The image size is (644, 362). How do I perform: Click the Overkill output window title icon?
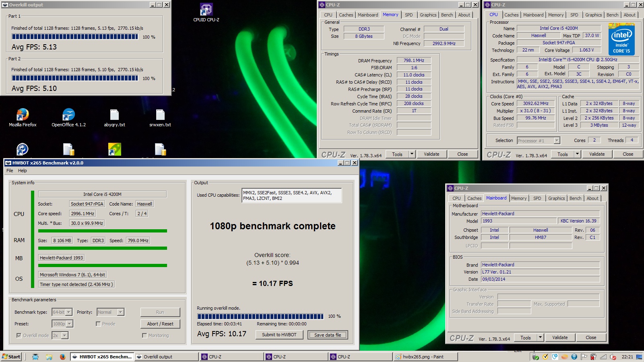coord(5,5)
